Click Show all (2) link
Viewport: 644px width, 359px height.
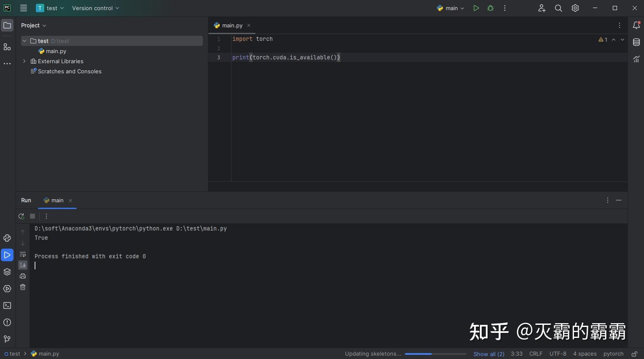489,354
